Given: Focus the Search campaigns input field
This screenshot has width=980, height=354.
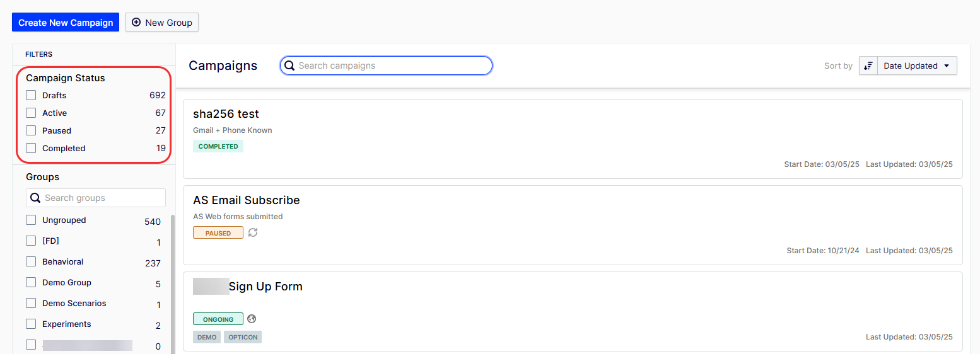Looking at the screenshot, I should pyautogui.click(x=391, y=66).
